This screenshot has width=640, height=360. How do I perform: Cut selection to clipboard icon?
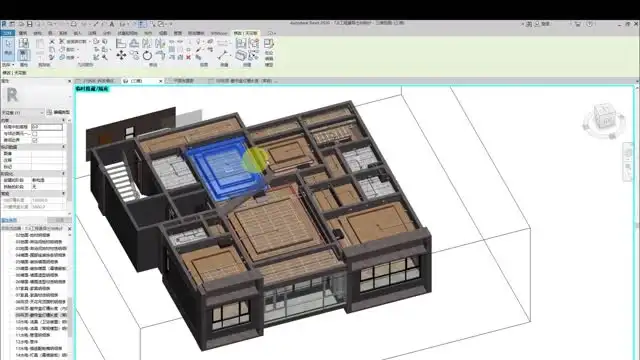point(52,42)
